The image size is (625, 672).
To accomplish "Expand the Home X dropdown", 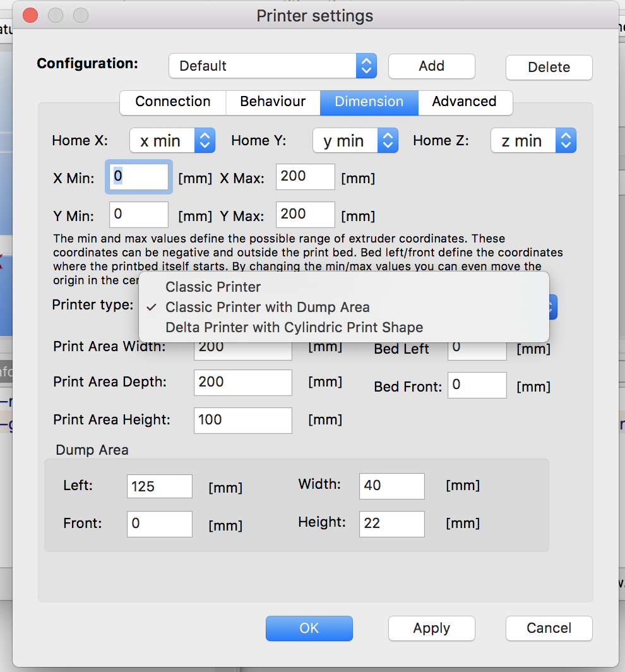I will click(x=172, y=141).
